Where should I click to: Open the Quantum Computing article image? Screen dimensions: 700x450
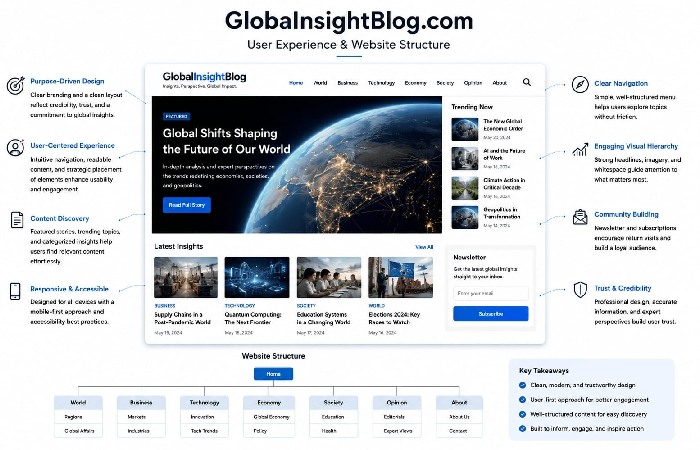257,277
